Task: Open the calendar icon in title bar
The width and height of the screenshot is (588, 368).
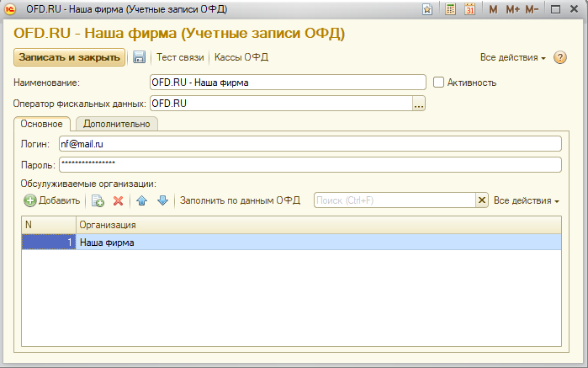Action: [x=470, y=9]
